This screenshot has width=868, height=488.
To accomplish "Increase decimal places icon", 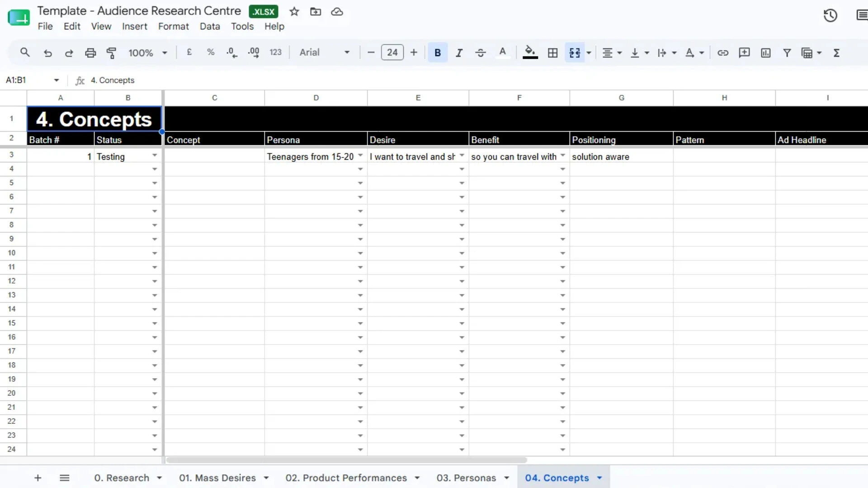I will 254,52.
